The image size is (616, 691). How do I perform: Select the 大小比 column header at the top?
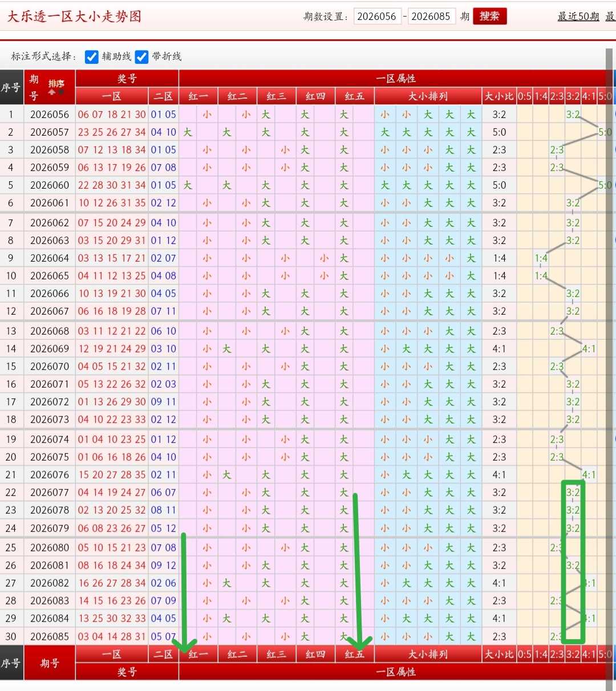click(499, 96)
